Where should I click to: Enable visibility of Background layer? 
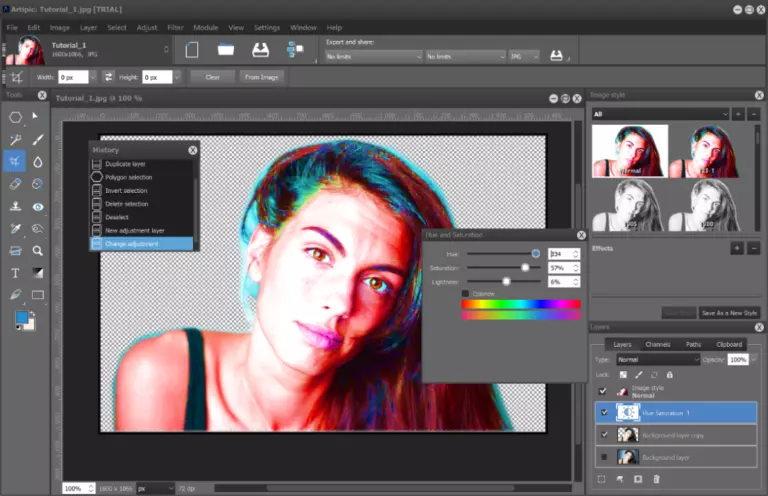click(602, 457)
